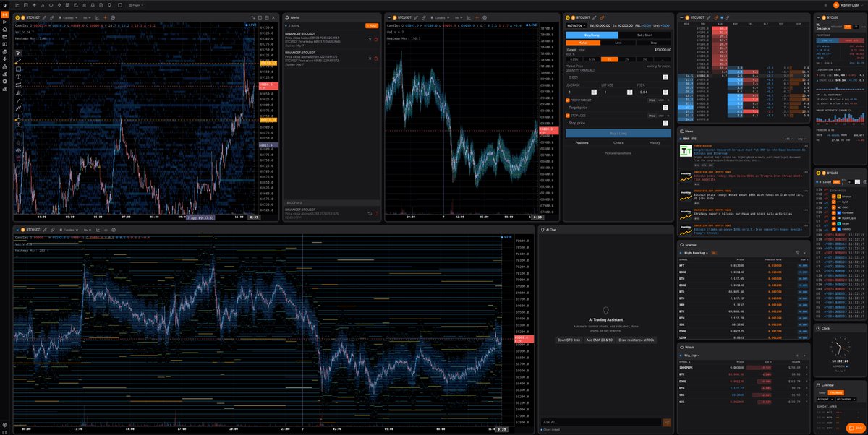Click the pencil icon in the order book panel header
This screenshot has height=435, width=868.
709,17
